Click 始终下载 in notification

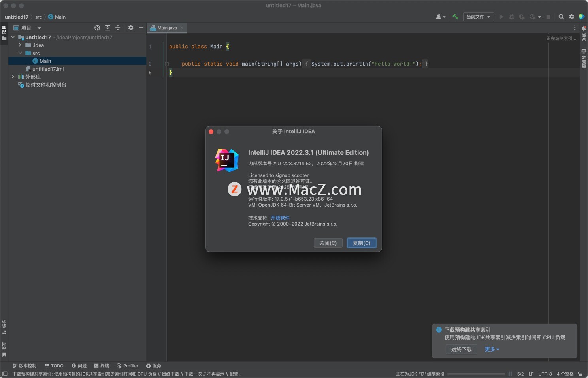point(461,349)
